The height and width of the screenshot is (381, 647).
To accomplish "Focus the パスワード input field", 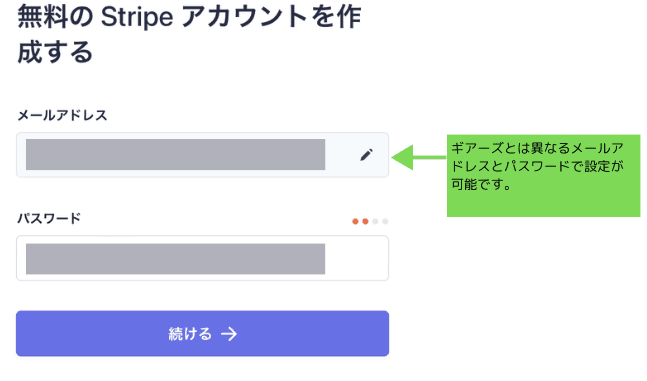I will click(x=202, y=258).
